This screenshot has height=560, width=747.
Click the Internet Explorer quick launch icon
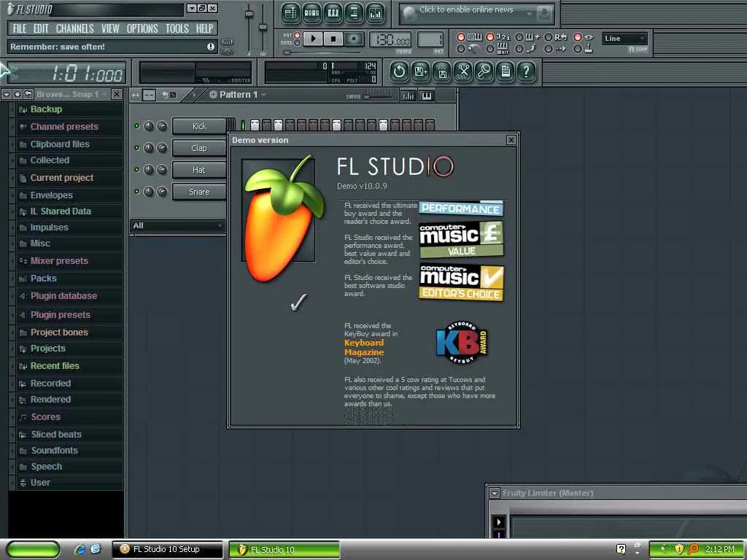[x=80, y=549]
